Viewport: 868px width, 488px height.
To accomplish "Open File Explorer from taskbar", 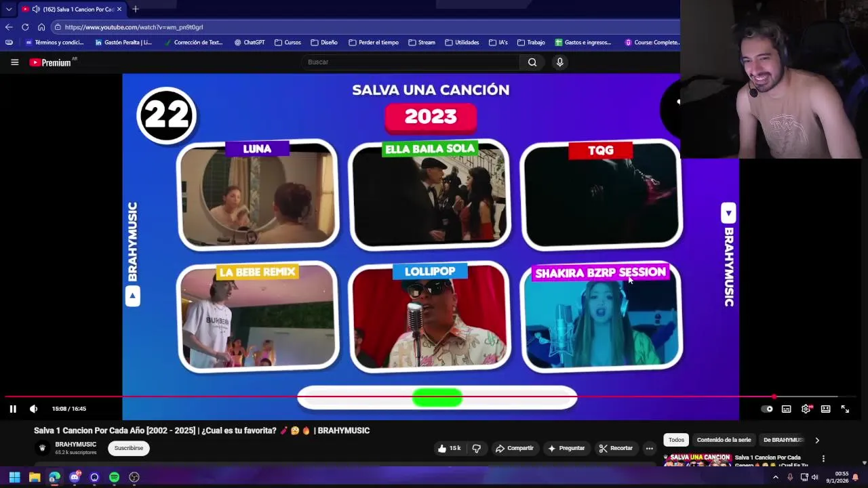I will (35, 477).
